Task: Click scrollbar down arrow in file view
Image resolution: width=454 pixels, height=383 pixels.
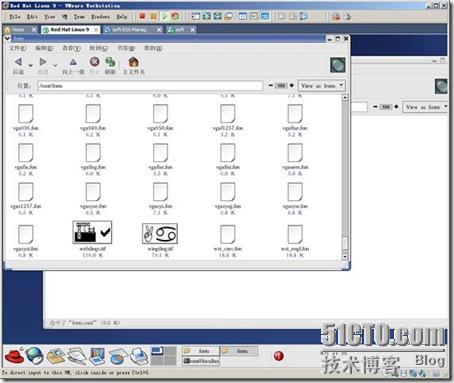Action: coord(345,257)
